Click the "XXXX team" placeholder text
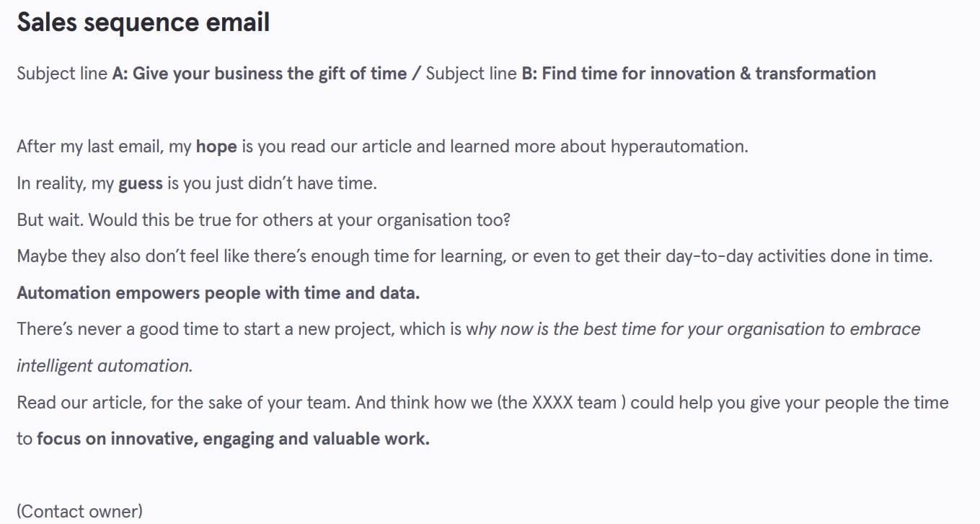Screen dimensions: 980x524 (x=574, y=403)
